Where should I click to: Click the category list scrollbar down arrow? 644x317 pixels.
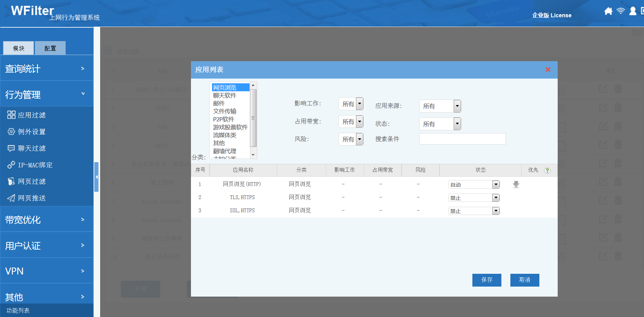tap(253, 155)
